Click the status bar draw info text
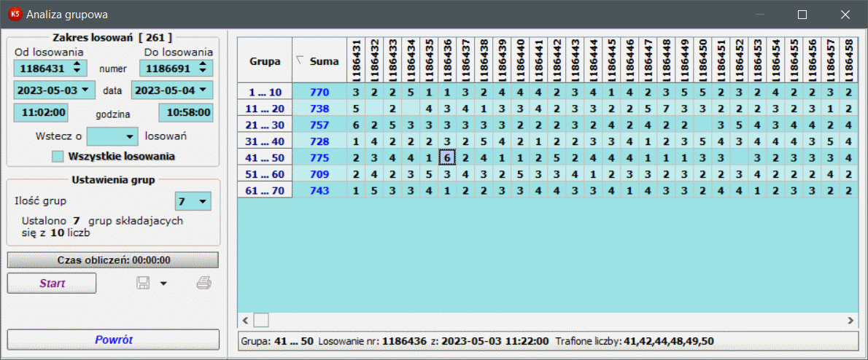 click(x=477, y=341)
